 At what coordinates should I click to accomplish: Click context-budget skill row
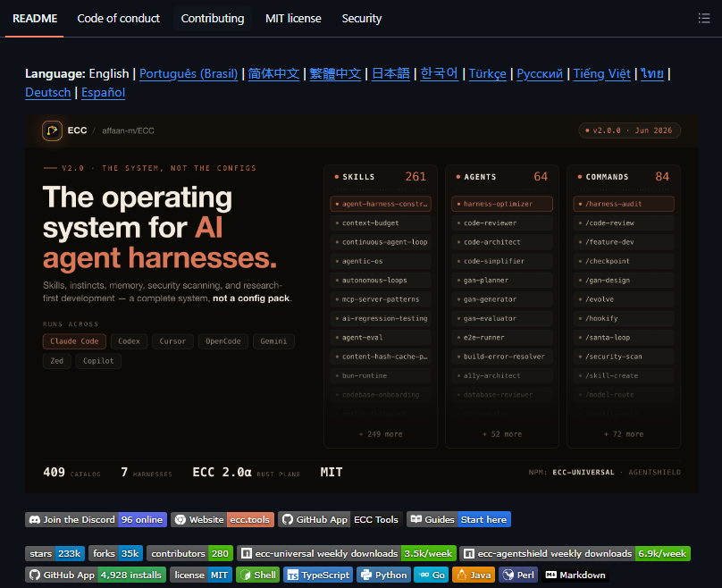[381, 223]
